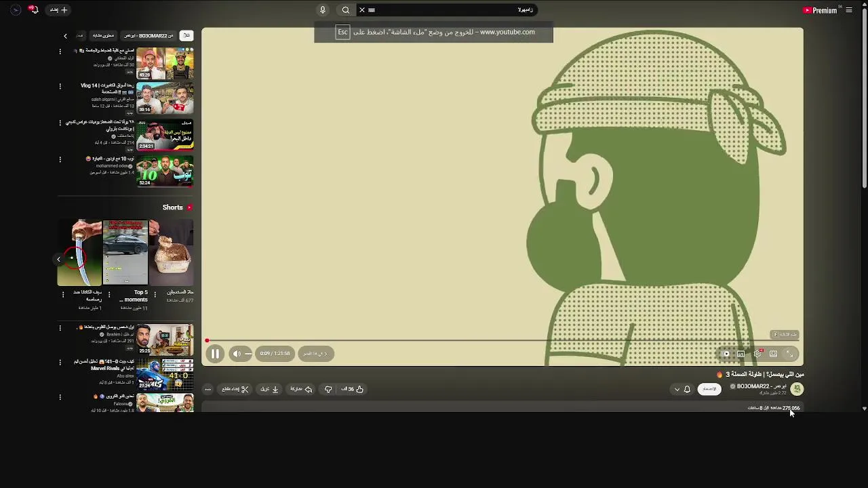This screenshot has width=868, height=488.
Task: Open the sword Short thumbnail
Action: click(79, 252)
